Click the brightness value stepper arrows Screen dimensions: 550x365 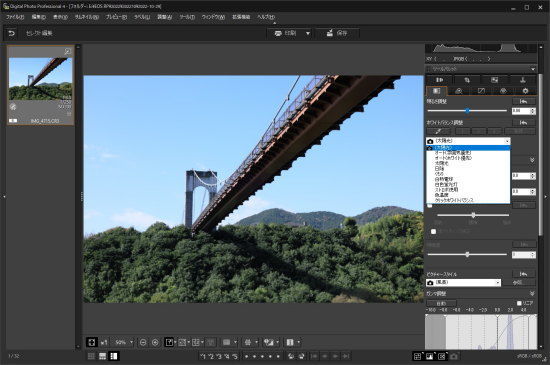tap(533, 111)
